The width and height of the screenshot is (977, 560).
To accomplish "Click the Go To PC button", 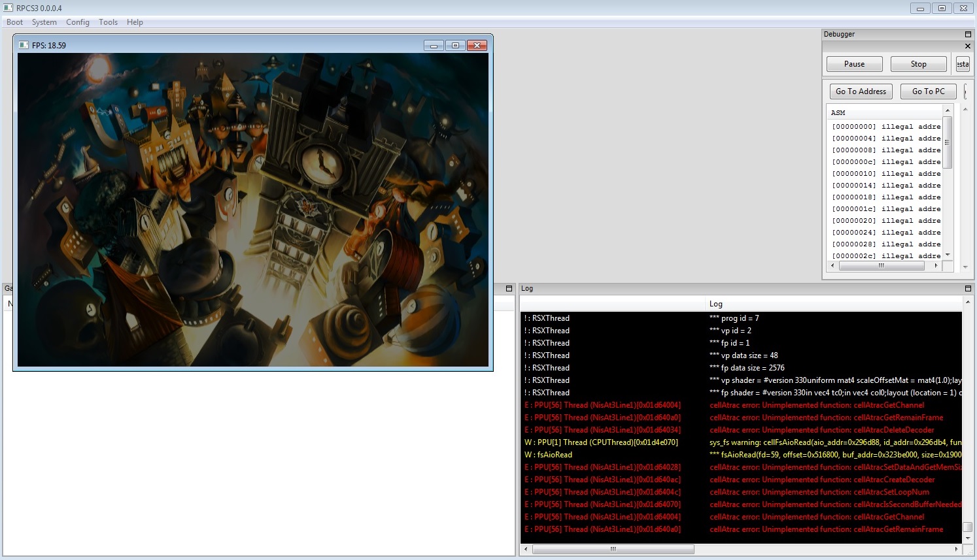I will click(x=928, y=91).
